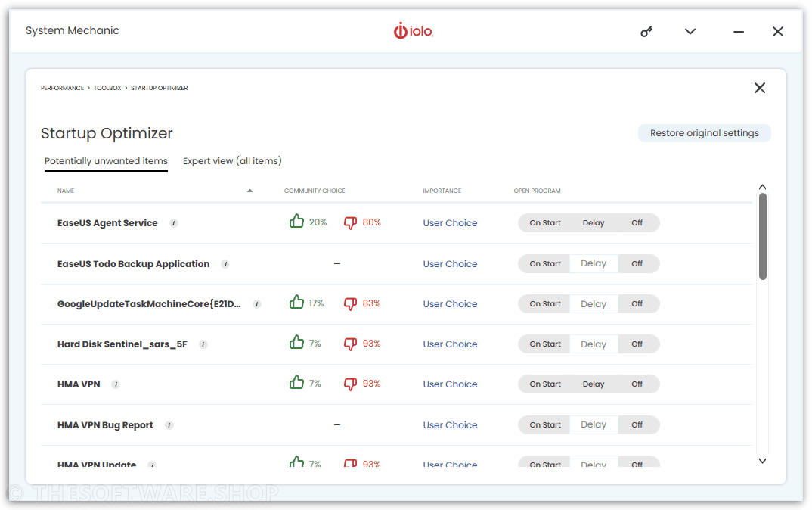Click info icon for HMA VPN Bug Report
Screen dimensions: 812x510
tap(169, 425)
